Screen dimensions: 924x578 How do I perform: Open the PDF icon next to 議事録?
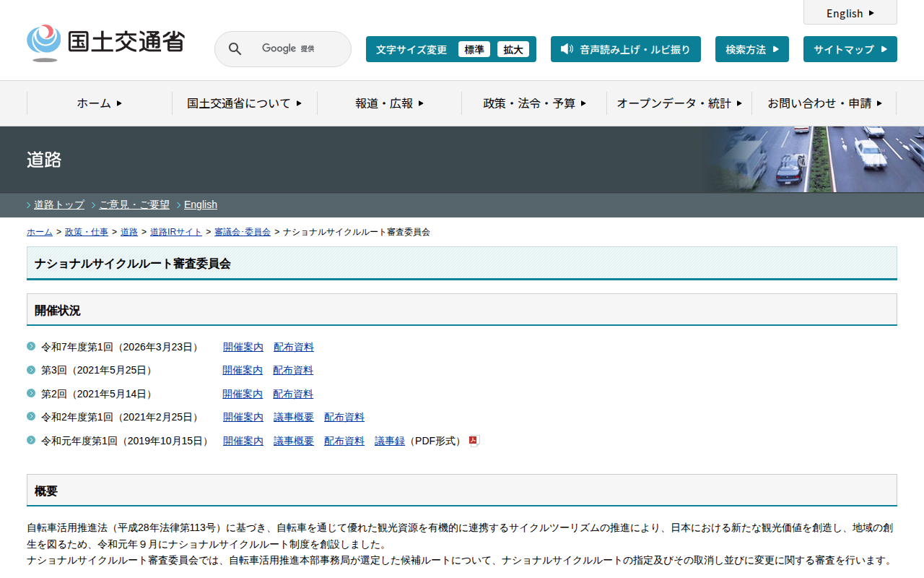point(474,441)
